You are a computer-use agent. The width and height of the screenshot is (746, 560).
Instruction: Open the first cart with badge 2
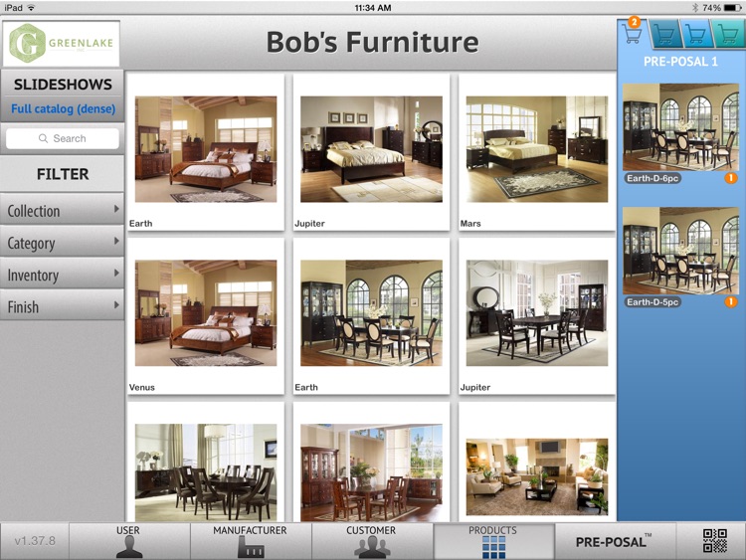[633, 33]
